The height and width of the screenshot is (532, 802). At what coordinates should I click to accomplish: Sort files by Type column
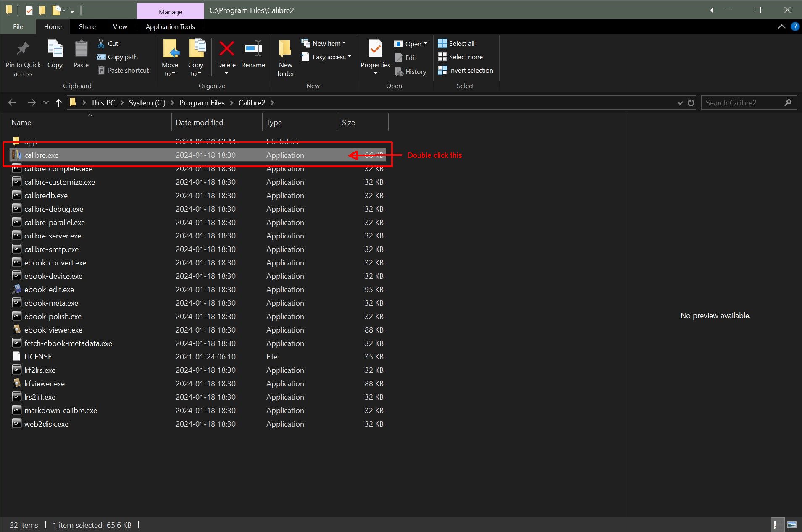(x=300, y=122)
